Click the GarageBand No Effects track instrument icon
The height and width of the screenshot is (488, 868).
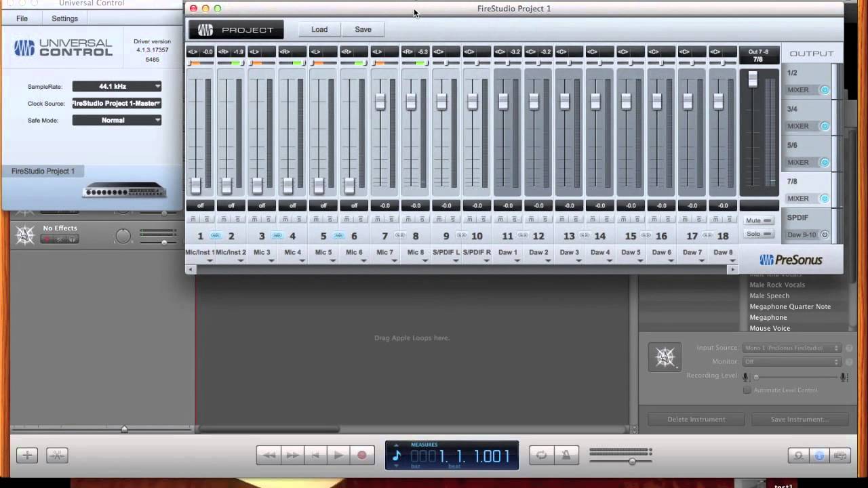coord(25,235)
